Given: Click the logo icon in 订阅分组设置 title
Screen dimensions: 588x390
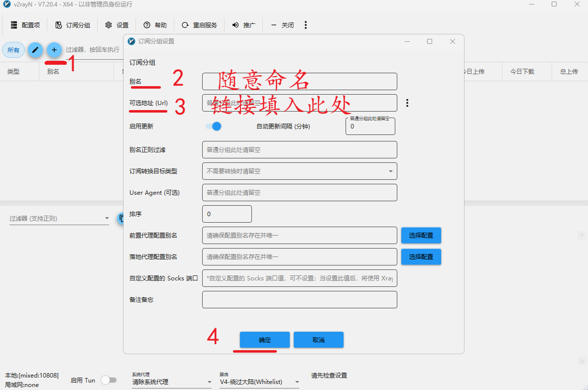Looking at the screenshot, I should pos(131,41).
